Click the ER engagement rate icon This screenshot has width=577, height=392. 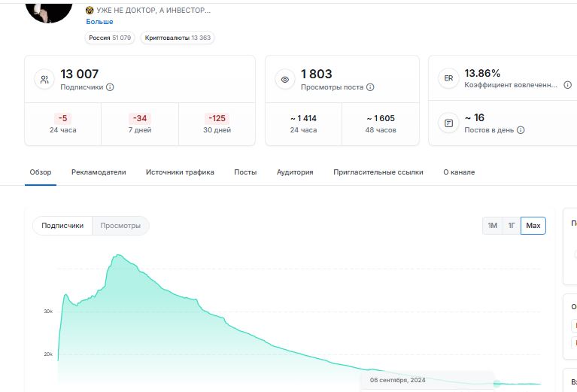click(448, 78)
